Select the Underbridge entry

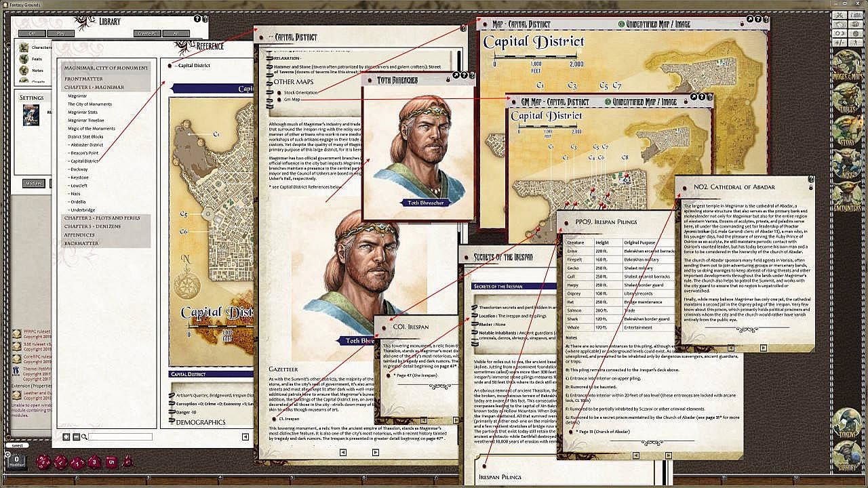click(x=82, y=210)
